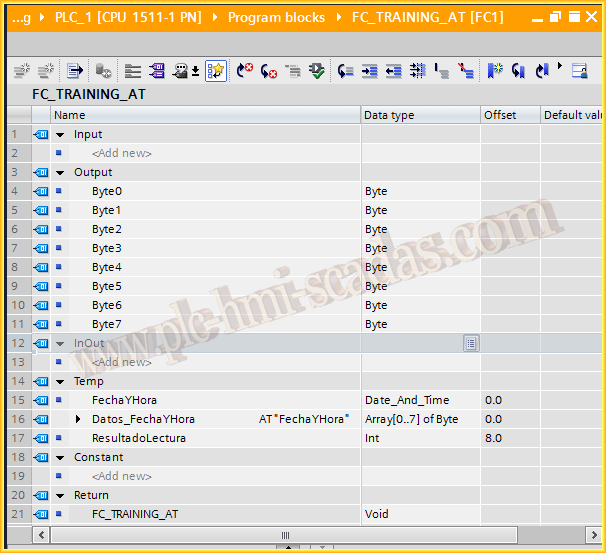Collapse the Output section

click(60, 172)
